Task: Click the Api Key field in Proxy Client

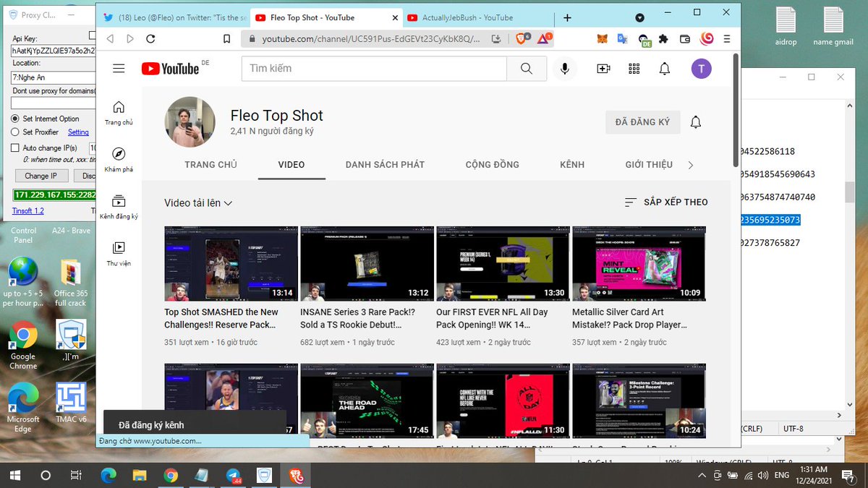Action: [53, 51]
